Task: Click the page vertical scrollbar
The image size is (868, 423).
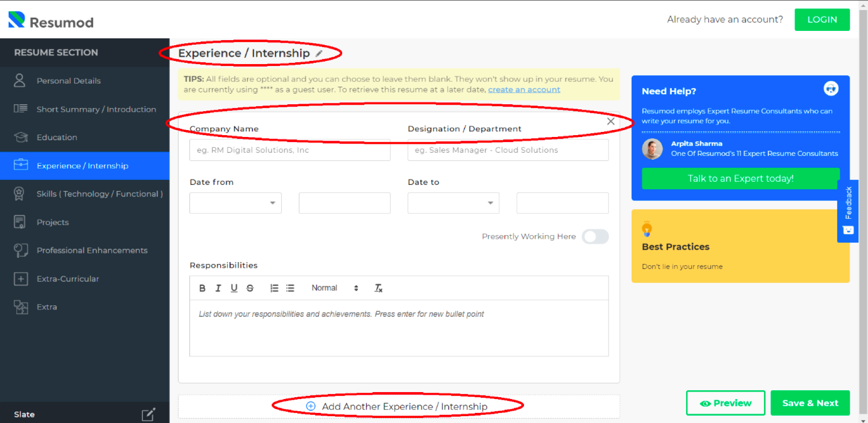Action: [863, 211]
